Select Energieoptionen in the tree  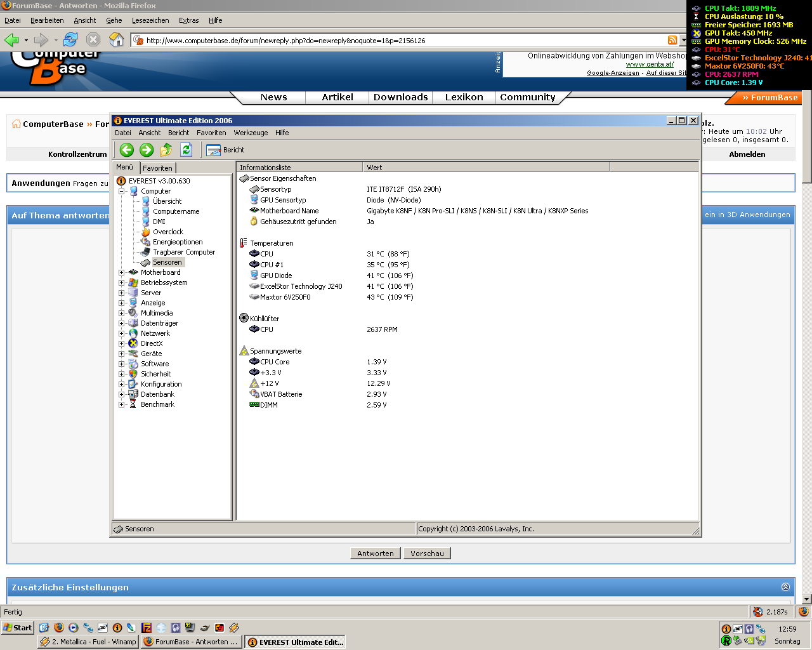(177, 242)
